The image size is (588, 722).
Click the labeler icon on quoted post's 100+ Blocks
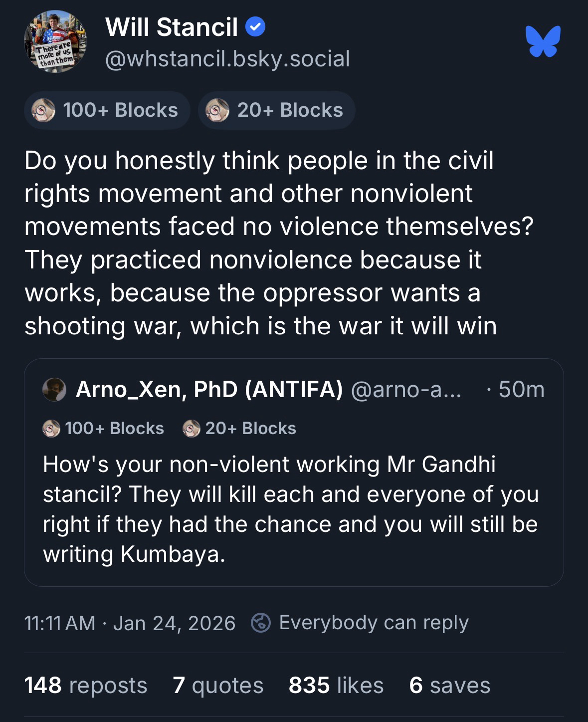51,429
